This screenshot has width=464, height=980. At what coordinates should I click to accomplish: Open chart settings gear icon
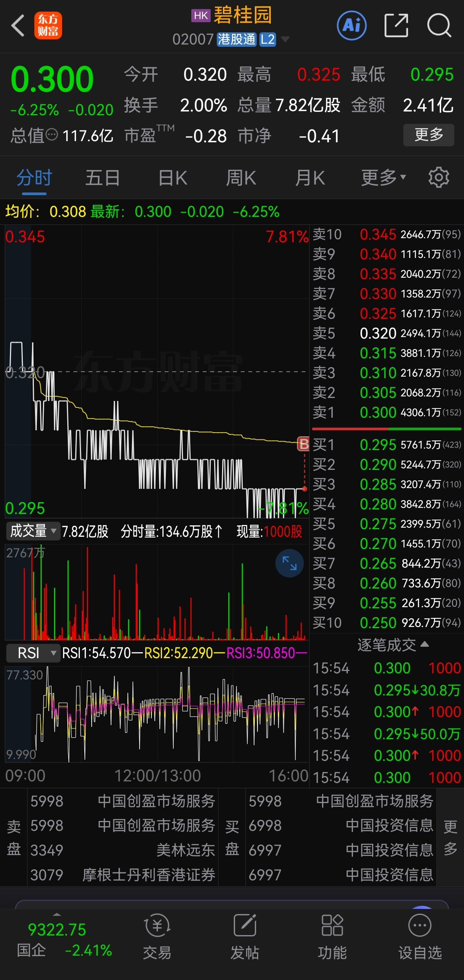[439, 177]
